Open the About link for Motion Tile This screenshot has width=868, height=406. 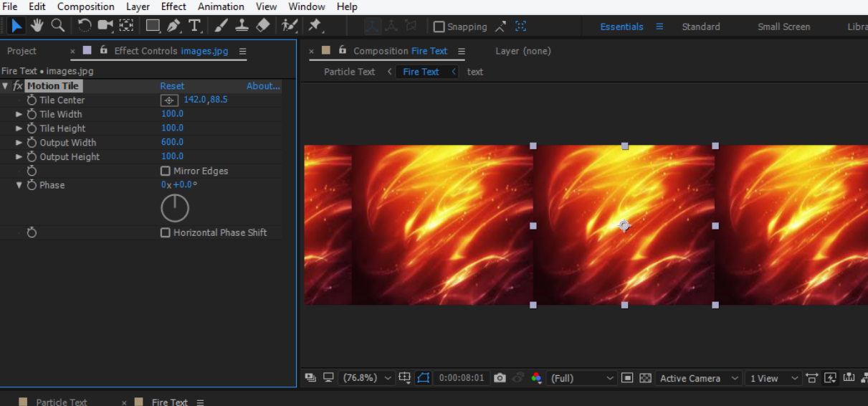pos(263,86)
